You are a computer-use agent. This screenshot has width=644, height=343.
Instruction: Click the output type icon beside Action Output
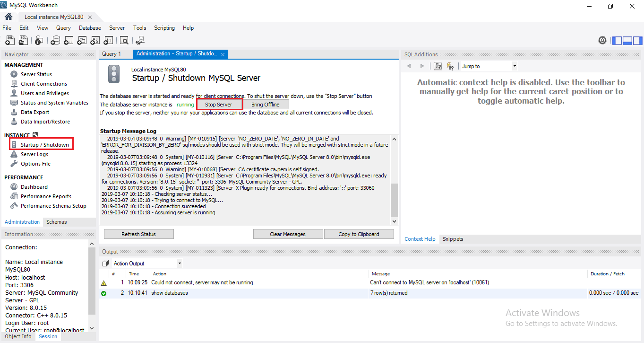click(105, 264)
